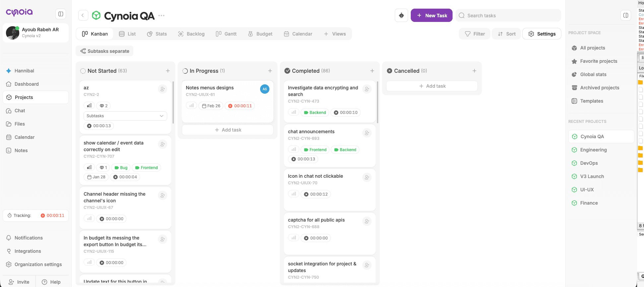Open project Settings
Viewport: 644px width, 287px height.
click(x=542, y=34)
